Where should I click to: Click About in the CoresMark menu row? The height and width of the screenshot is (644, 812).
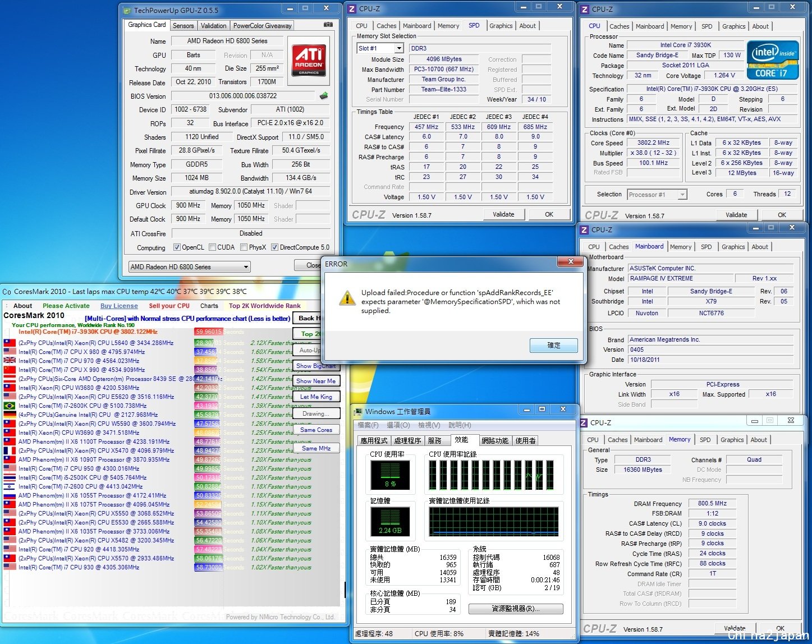[22, 306]
